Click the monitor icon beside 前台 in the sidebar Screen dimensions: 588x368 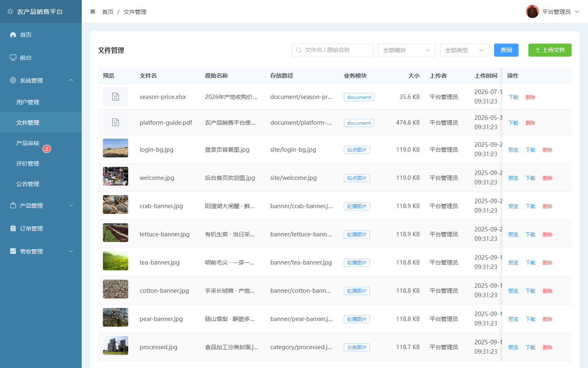pyautogui.click(x=13, y=58)
